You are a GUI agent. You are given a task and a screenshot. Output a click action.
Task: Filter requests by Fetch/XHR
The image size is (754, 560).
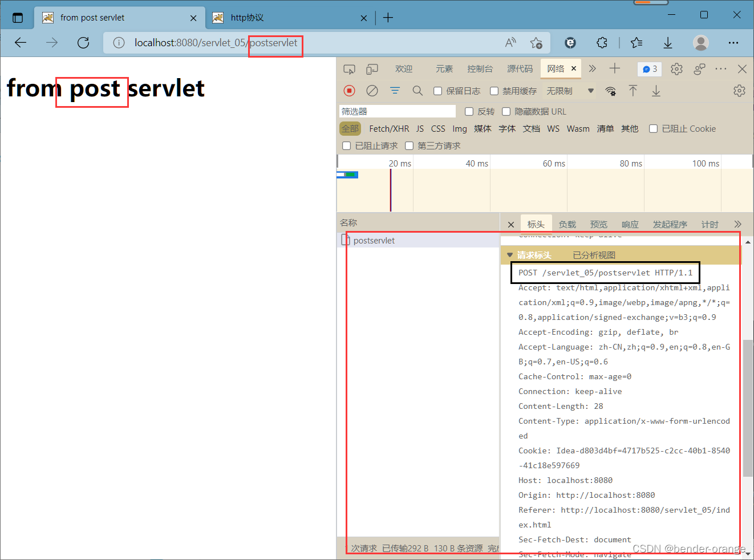point(389,129)
